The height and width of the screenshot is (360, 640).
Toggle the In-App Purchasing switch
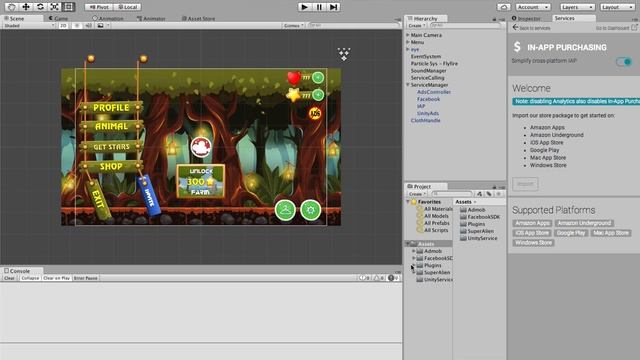[x=624, y=62]
